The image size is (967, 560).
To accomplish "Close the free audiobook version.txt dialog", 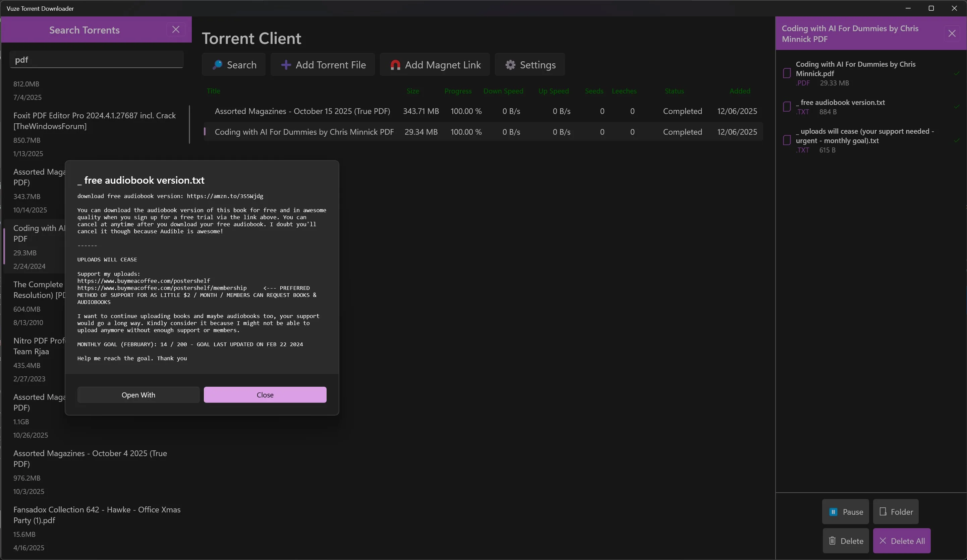I will [x=265, y=395].
